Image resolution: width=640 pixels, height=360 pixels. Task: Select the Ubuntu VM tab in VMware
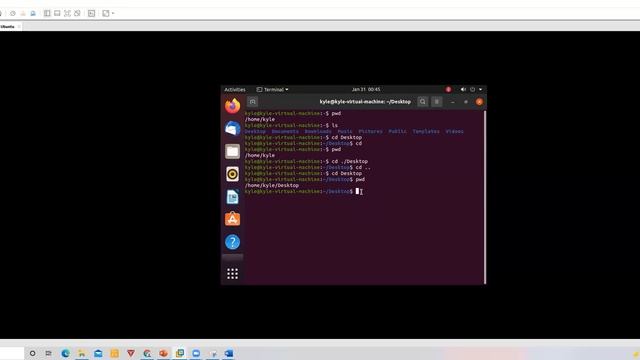point(7,27)
